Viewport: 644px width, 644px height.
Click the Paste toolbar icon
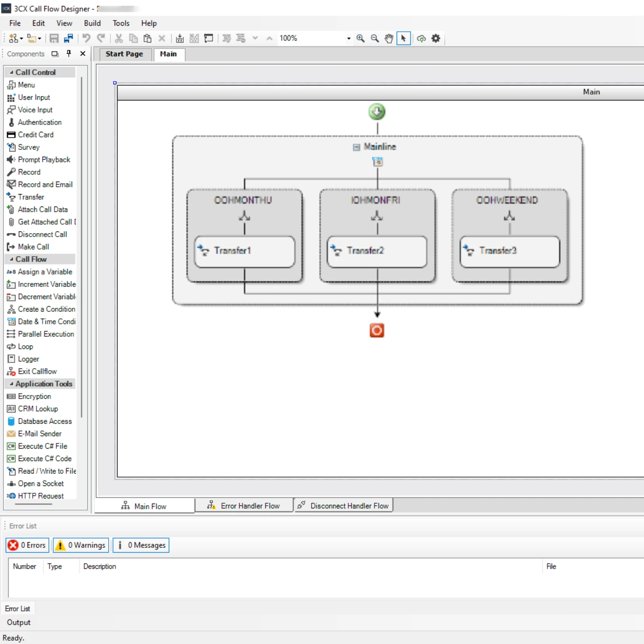click(147, 39)
